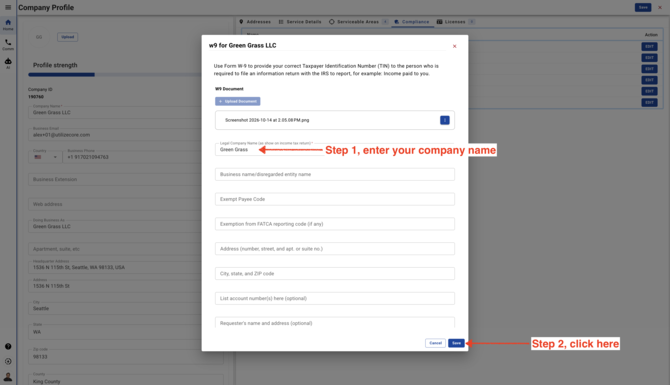Click the List account number(s) field

pyautogui.click(x=335, y=298)
